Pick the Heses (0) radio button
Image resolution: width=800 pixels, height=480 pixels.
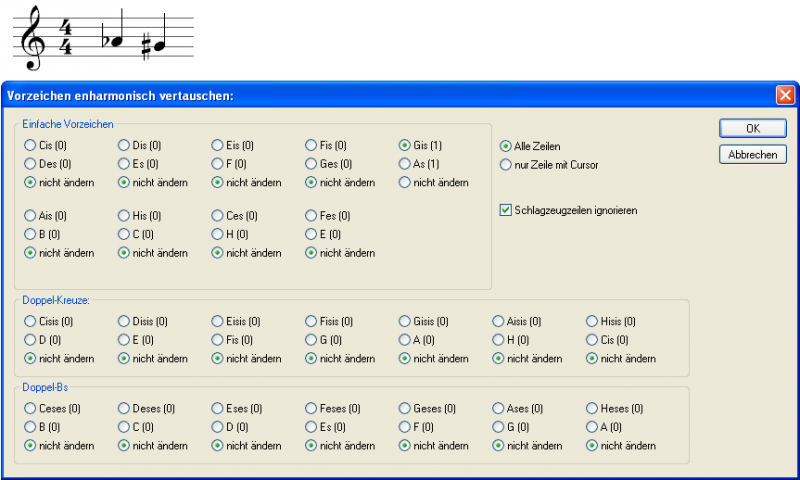pos(592,408)
